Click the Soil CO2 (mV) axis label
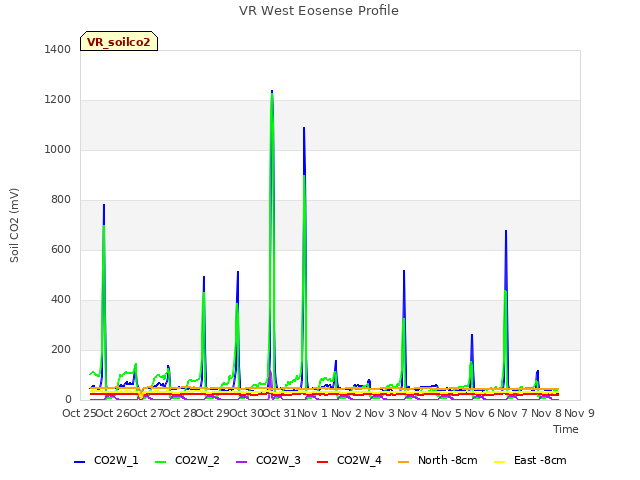Viewport: 640px width, 480px height. click(x=14, y=225)
